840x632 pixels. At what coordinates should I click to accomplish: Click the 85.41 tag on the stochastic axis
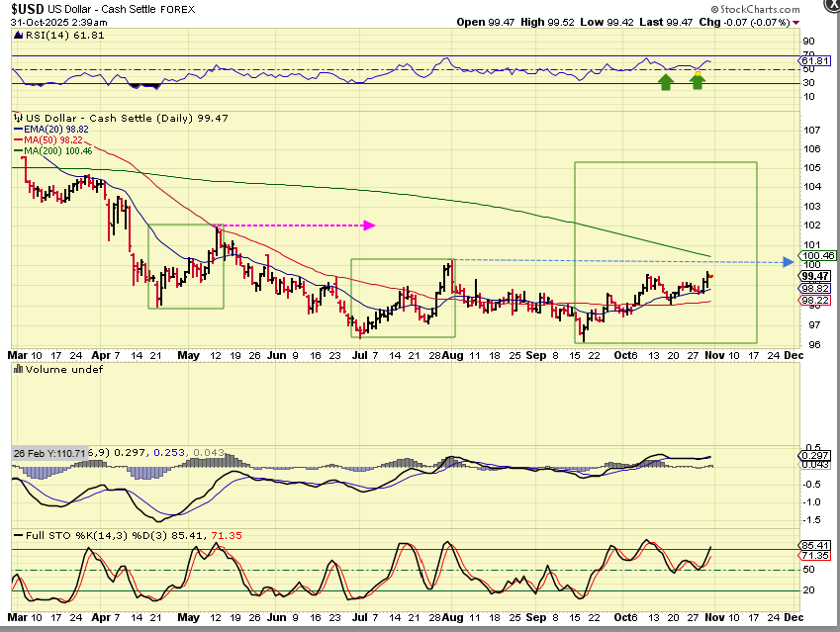coord(815,546)
